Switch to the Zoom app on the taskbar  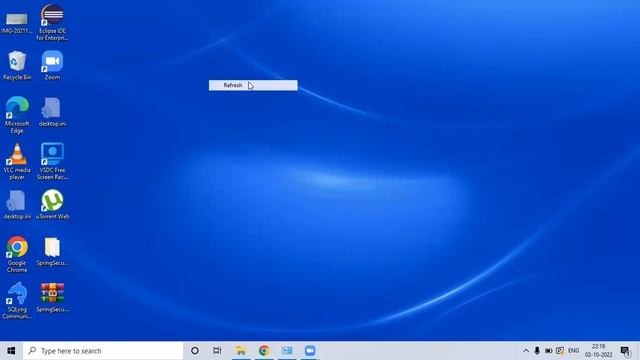pos(310,351)
